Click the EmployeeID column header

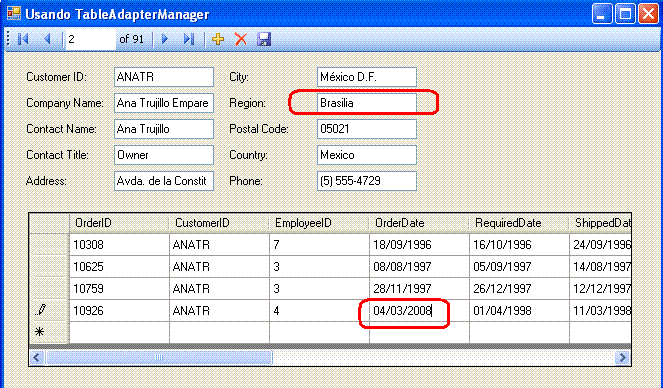[319, 223]
